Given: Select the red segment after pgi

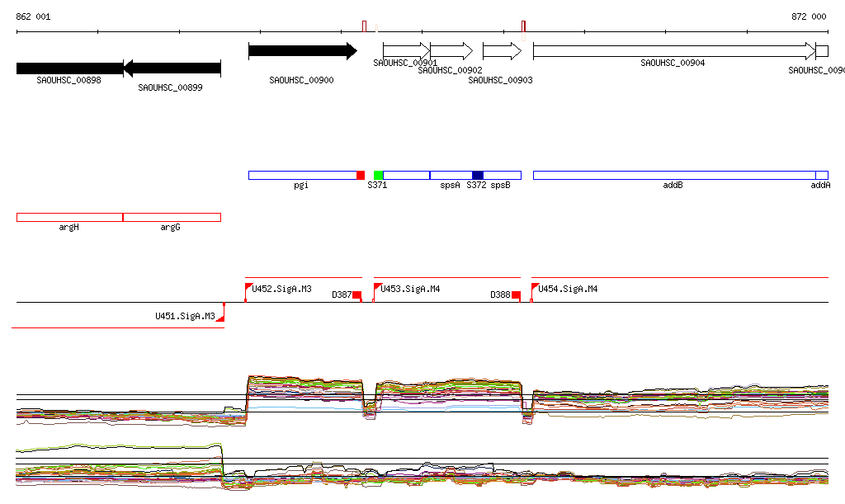Looking at the screenshot, I should 361,175.
